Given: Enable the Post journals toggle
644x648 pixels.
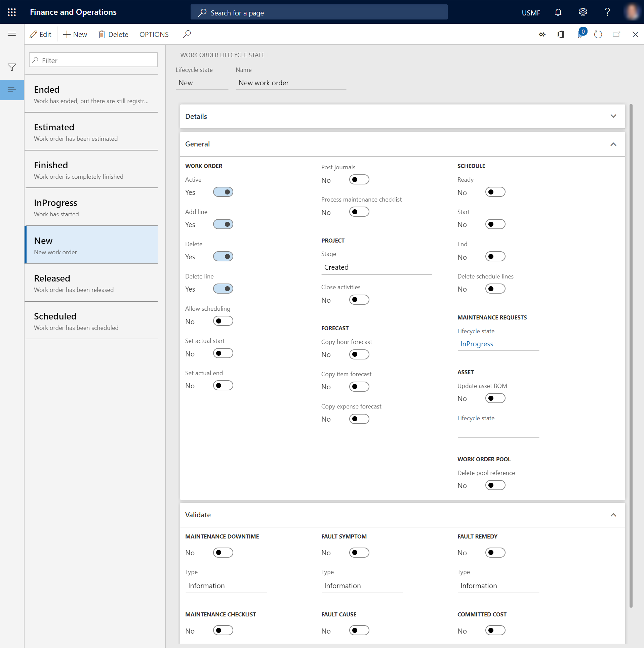Looking at the screenshot, I should pyautogui.click(x=359, y=179).
